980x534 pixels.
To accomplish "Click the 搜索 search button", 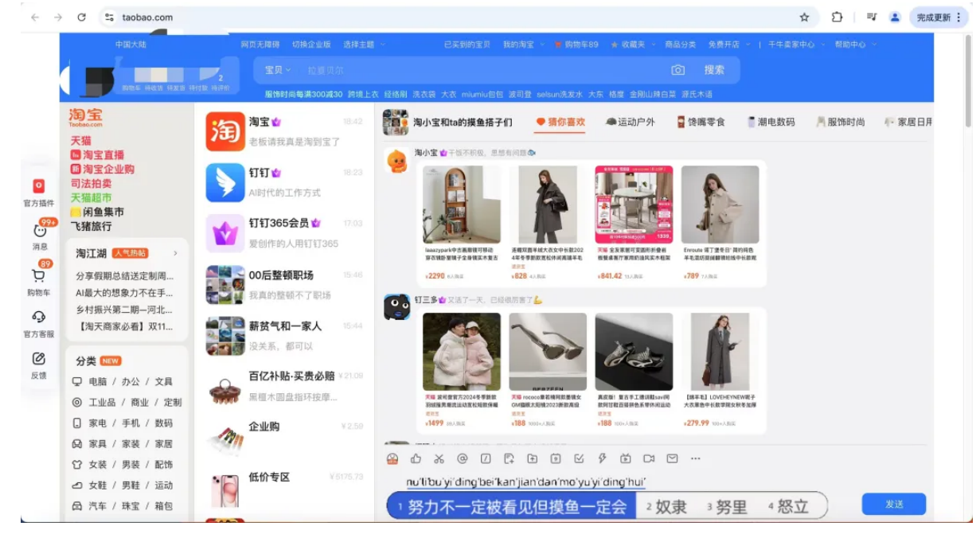I will (714, 70).
